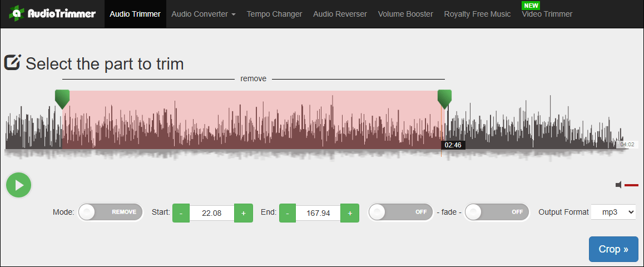This screenshot has height=267, width=644.
Task: Click the edit icon beside the heading
Action: click(x=12, y=62)
